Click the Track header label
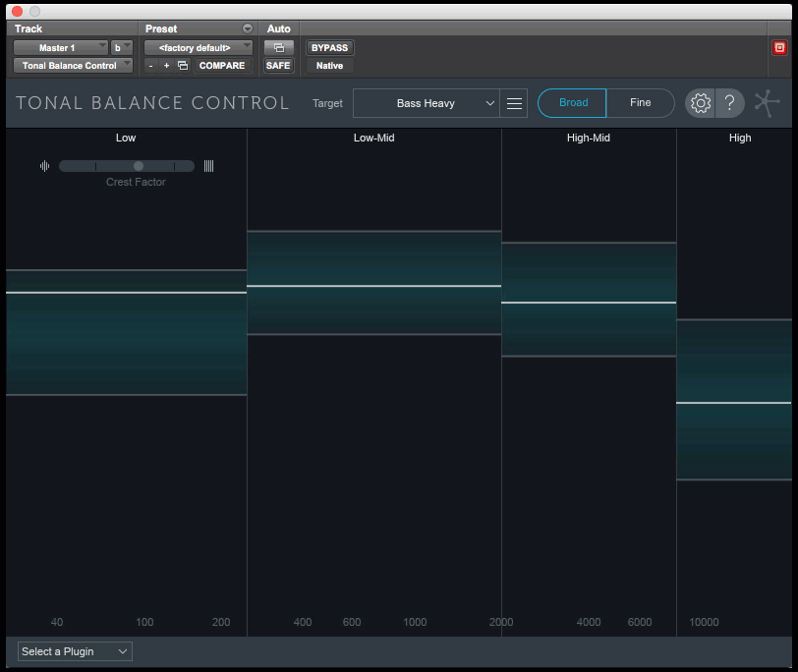 click(x=28, y=28)
